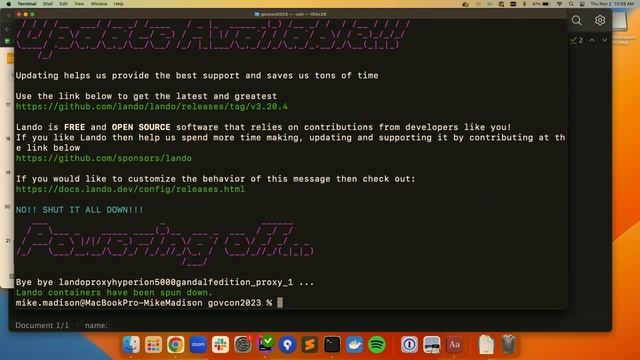Open the documents stack in the dock
This screenshot has height=360, width=640.
(486, 344)
